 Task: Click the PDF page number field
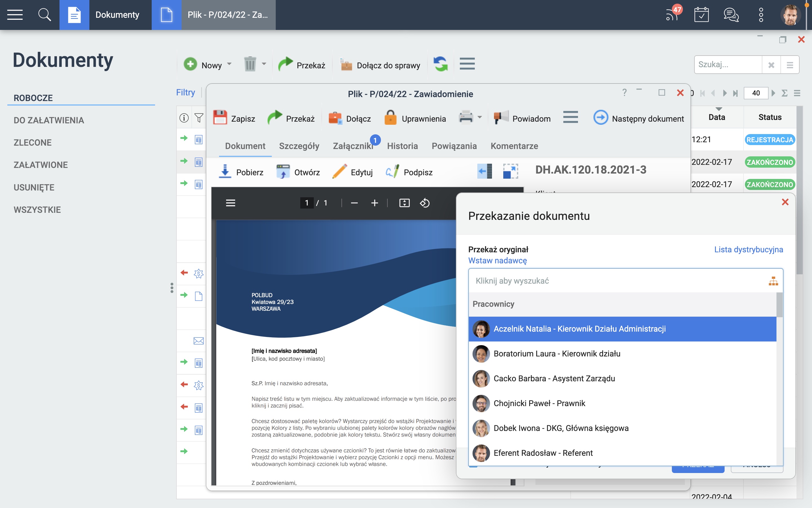[x=307, y=203]
